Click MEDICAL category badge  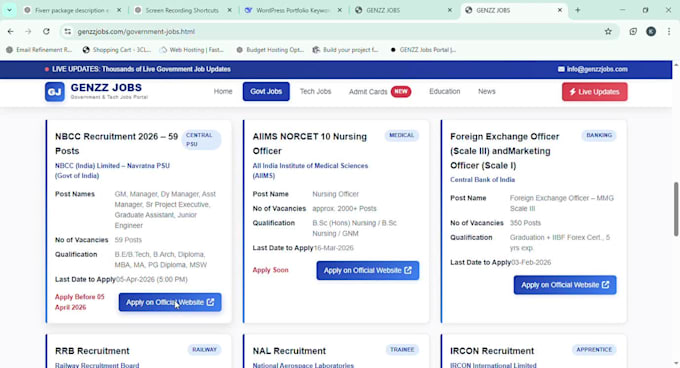[401, 135]
